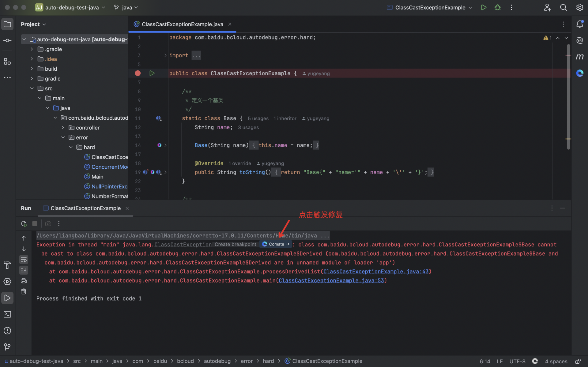588x367 pixels.
Task: Show more tool windows ellipsis
Action: point(7,78)
